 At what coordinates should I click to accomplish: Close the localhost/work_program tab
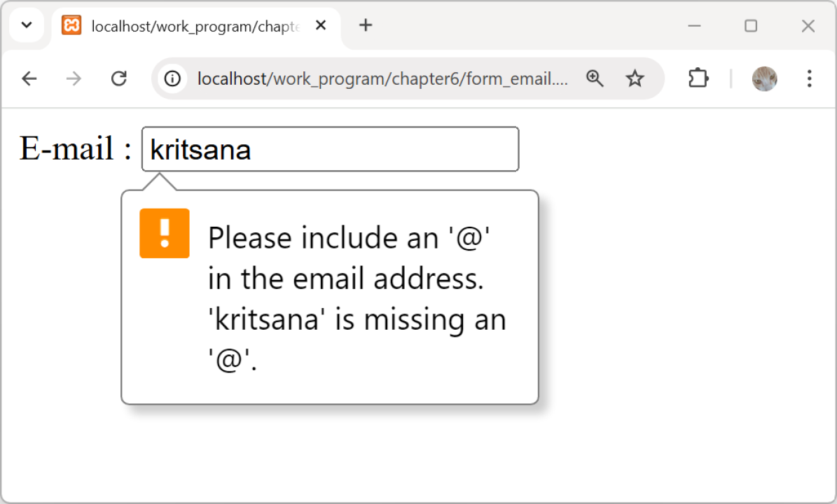point(321,26)
